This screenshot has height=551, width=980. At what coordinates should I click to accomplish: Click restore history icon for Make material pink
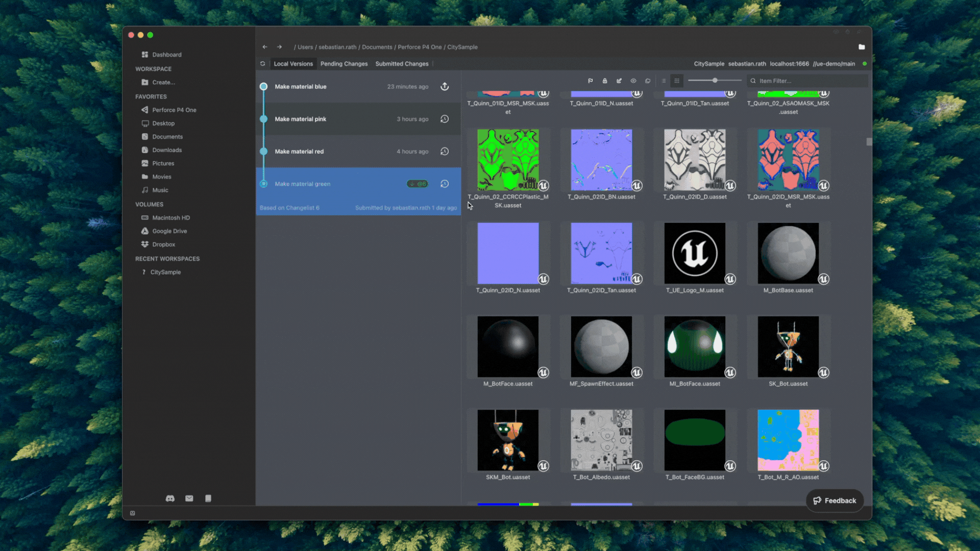click(x=445, y=119)
